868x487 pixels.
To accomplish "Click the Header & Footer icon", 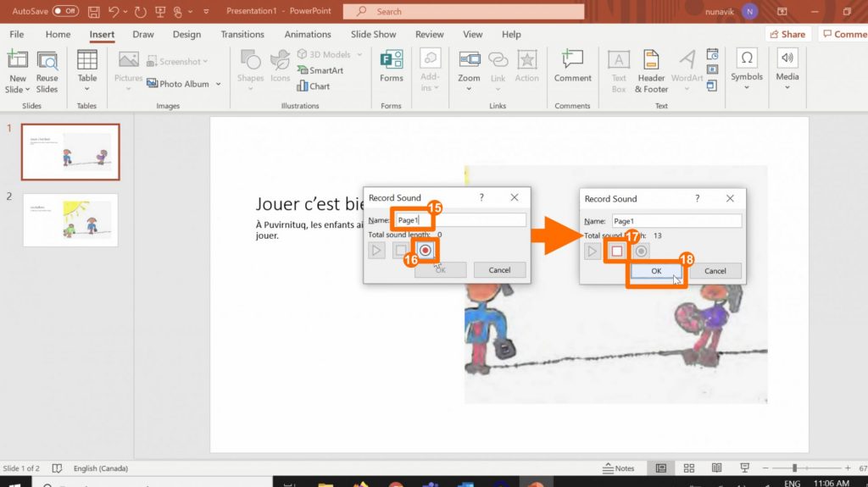I will [x=651, y=62].
